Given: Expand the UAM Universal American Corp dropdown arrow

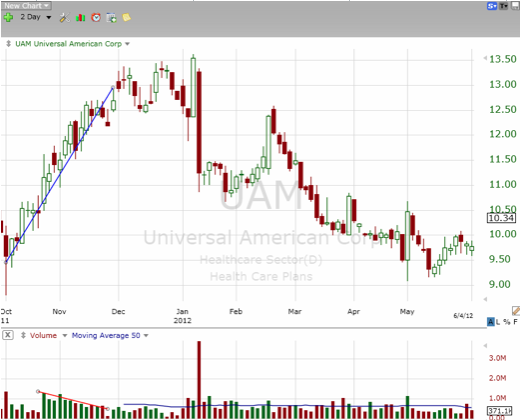Looking at the screenshot, I should coord(127,44).
